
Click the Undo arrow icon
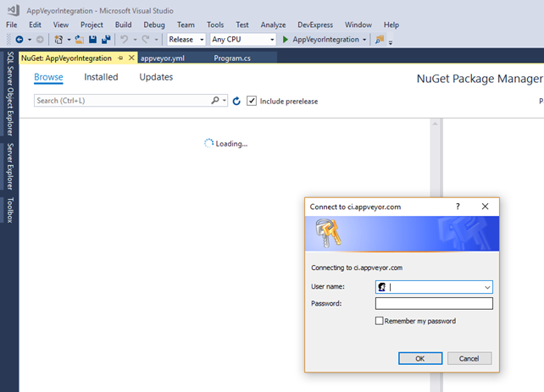(x=125, y=40)
